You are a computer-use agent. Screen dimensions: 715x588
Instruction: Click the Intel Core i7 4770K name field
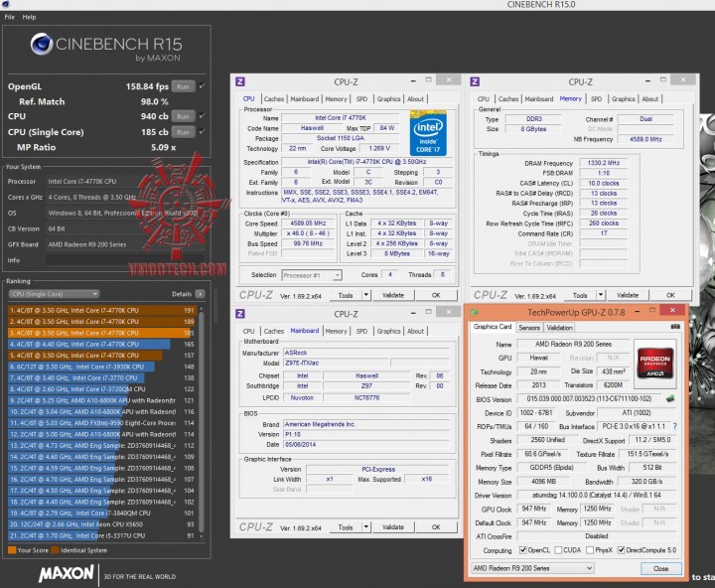(x=341, y=117)
